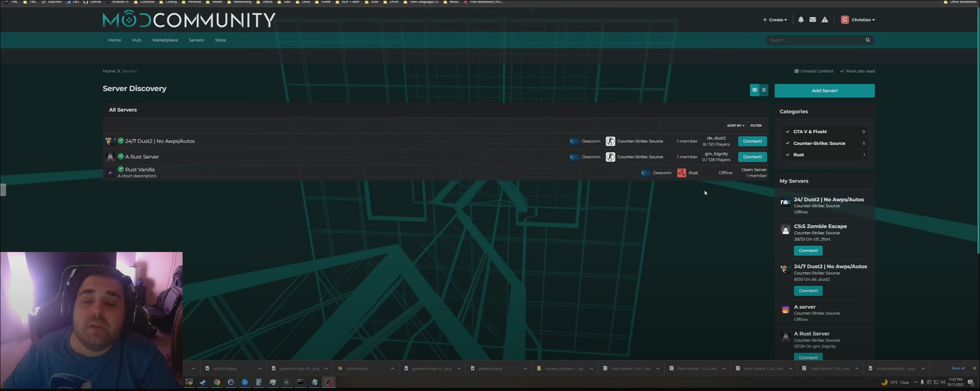Click server thumbnail for 24/7 Dust2 row

pos(110,141)
